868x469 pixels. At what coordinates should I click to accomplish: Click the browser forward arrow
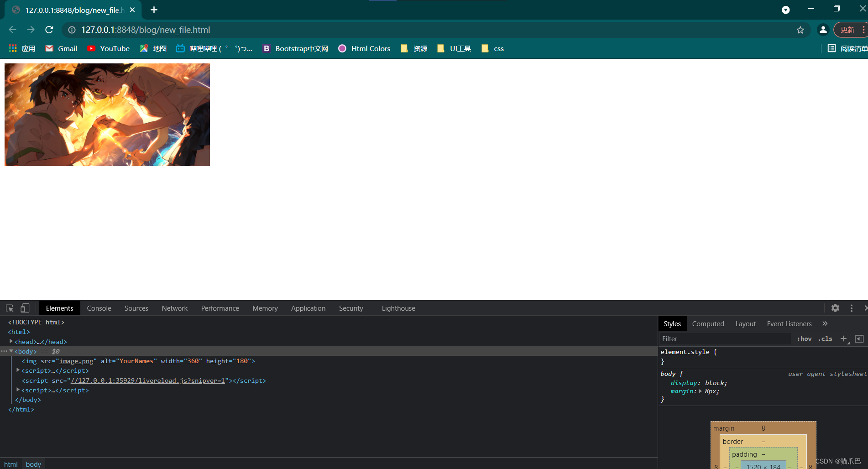click(31, 30)
